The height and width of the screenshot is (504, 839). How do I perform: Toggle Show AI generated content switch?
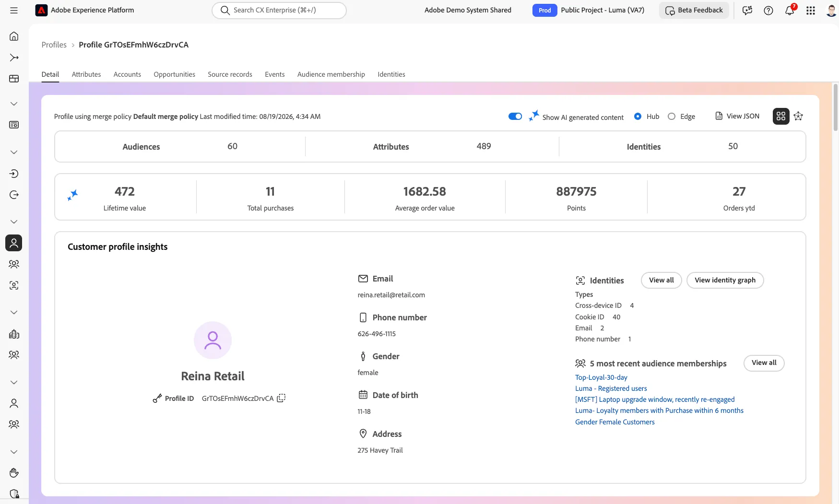pyautogui.click(x=515, y=117)
